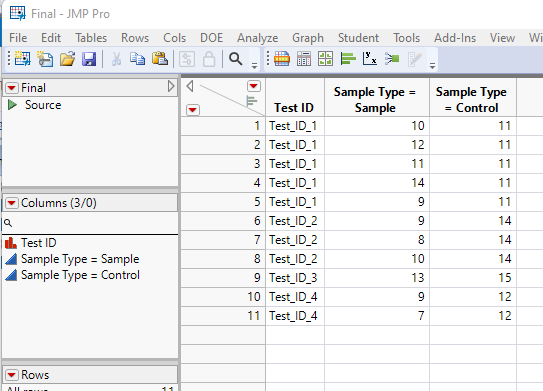Click the JMP application icon in title bar
The height and width of the screenshot is (391, 543).
17,13
